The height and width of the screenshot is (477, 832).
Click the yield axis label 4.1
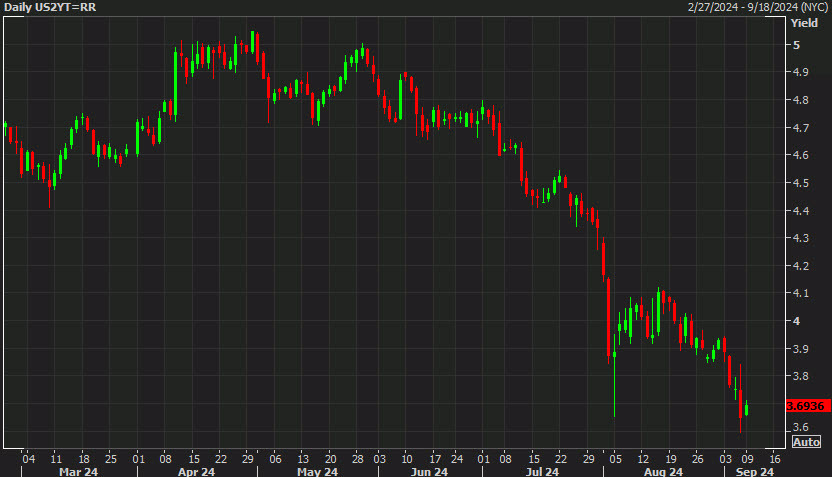800,293
